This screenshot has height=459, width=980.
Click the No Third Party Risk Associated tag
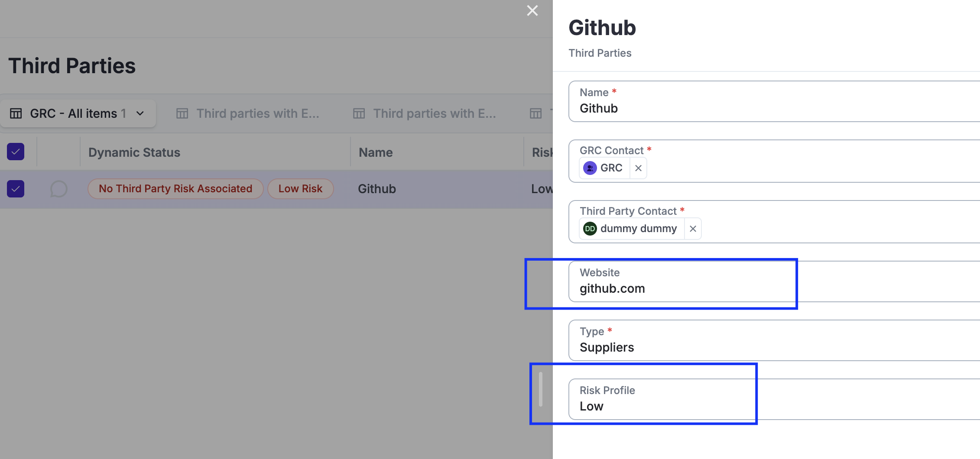175,189
